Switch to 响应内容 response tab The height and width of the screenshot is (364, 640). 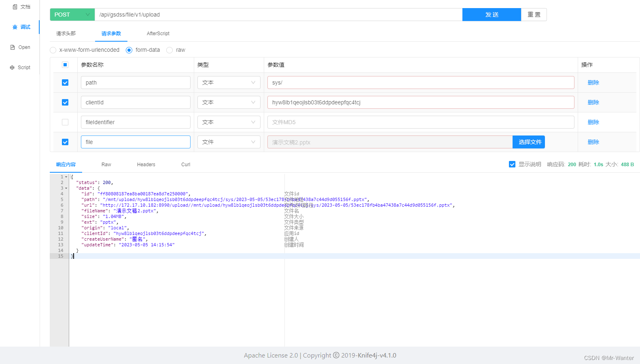click(x=66, y=165)
